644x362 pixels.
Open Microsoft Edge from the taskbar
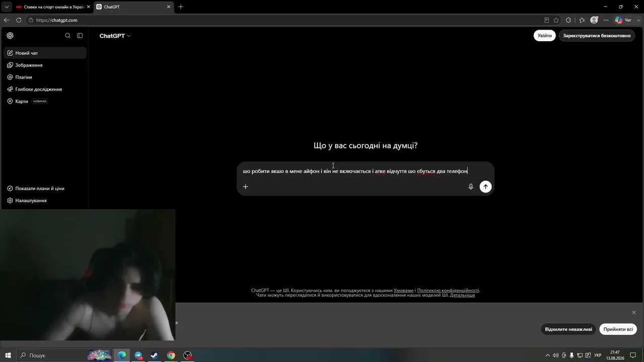(x=122, y=355)
